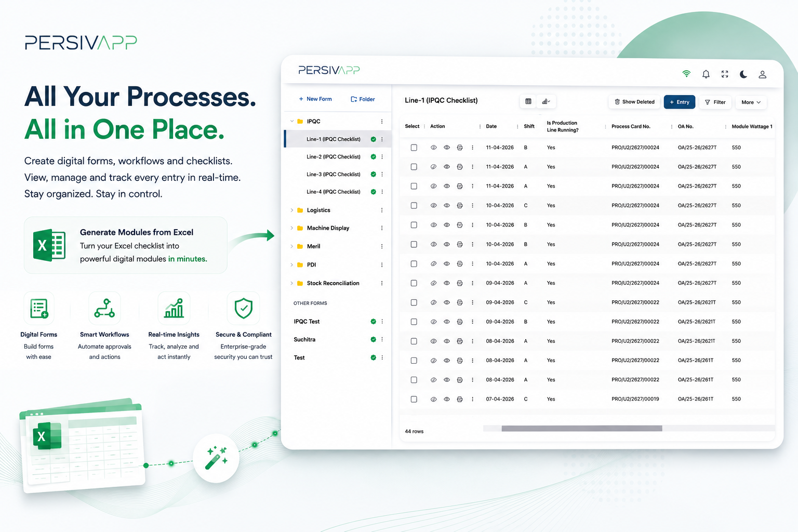This screenshot has height=532, width=798.
Task: Open options menu for Machine Display folder
Action: 381,228
